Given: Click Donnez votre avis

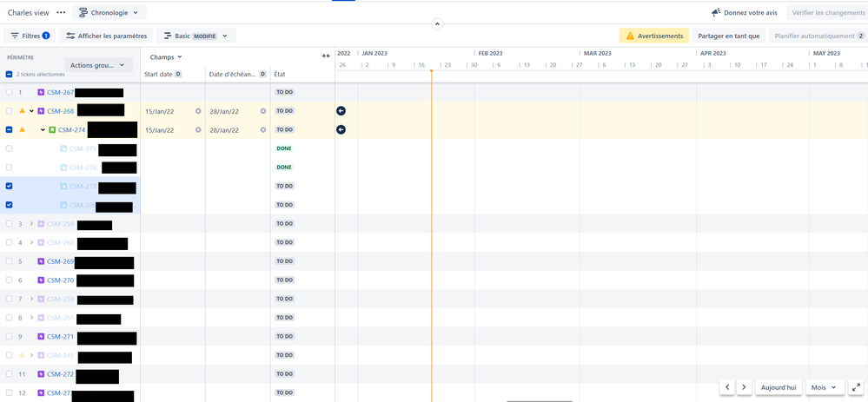Looking at the screenshot, I should click(x=745, y=12).
